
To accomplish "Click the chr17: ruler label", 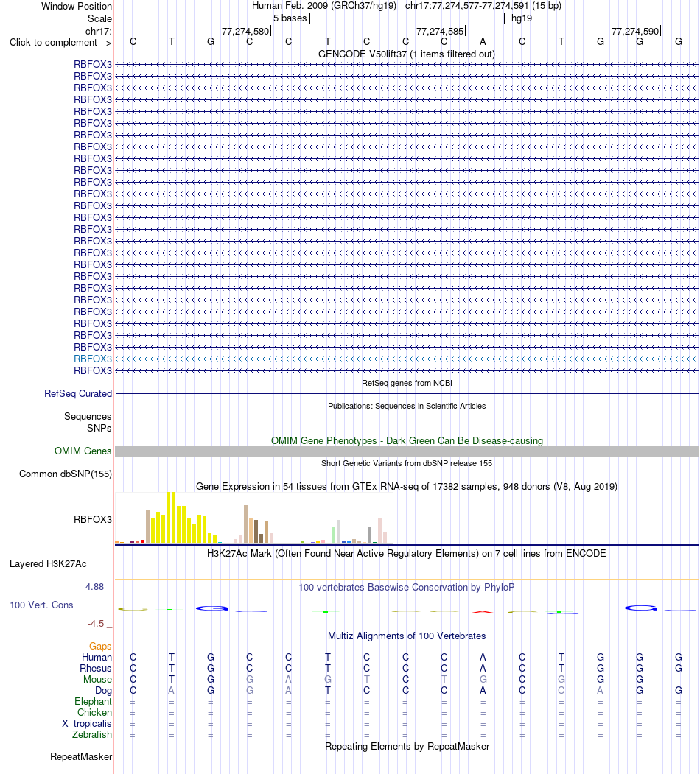I will click(99, 31).
